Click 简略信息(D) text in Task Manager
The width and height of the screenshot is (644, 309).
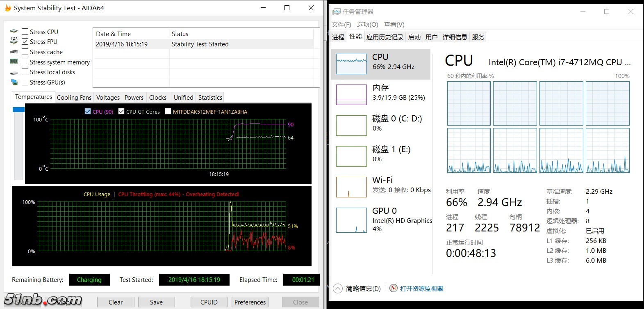pos(363,288)
